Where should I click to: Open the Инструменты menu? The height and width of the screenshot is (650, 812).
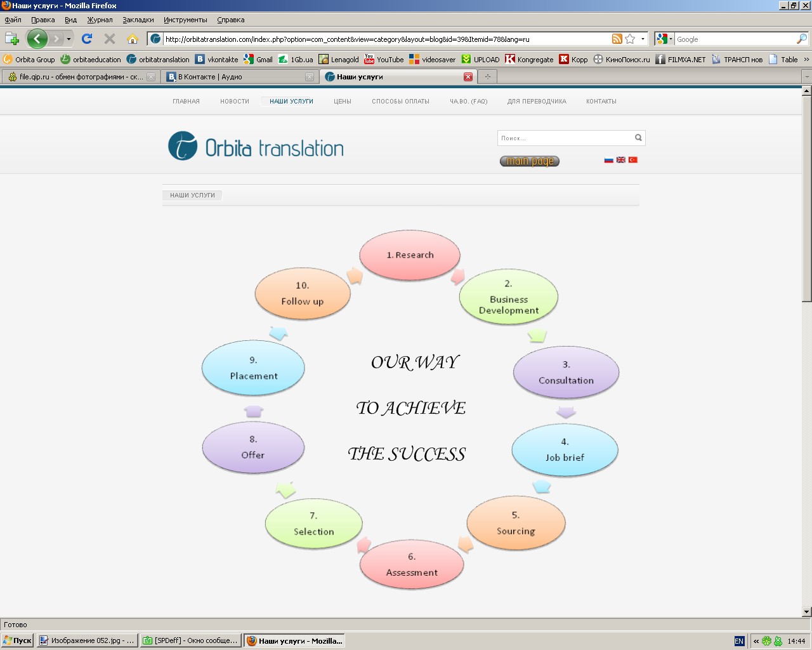click(x=185, y=20)
